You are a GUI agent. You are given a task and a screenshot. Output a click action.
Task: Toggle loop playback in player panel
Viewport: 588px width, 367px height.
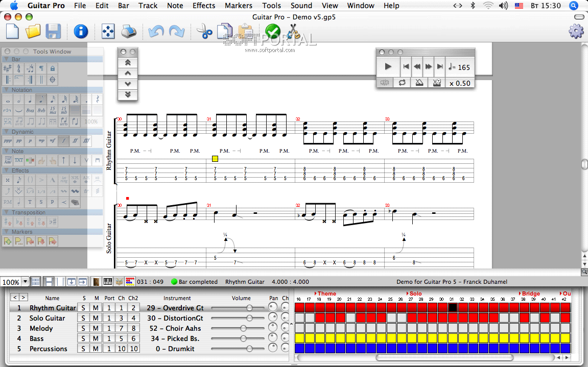click(402, 83)
